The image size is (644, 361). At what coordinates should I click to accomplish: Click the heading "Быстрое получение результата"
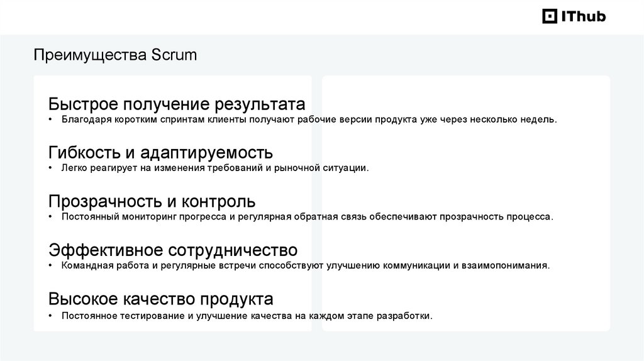(x=177, y=104)
